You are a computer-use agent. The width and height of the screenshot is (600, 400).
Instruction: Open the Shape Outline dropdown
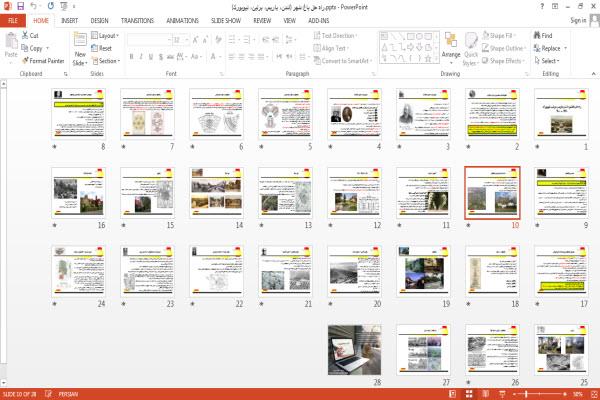click(x=504, y=48)
